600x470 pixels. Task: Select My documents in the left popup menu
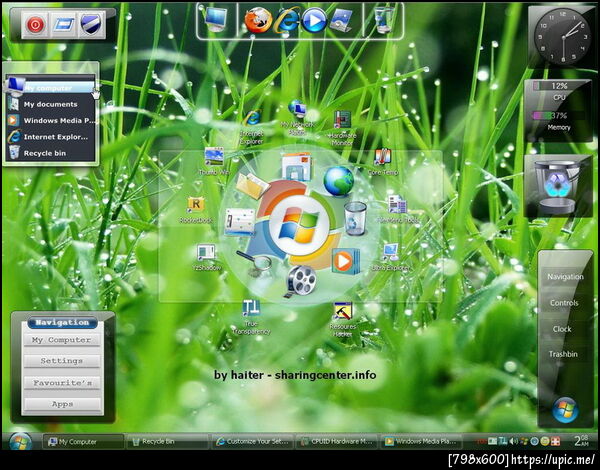coord(51,104)
